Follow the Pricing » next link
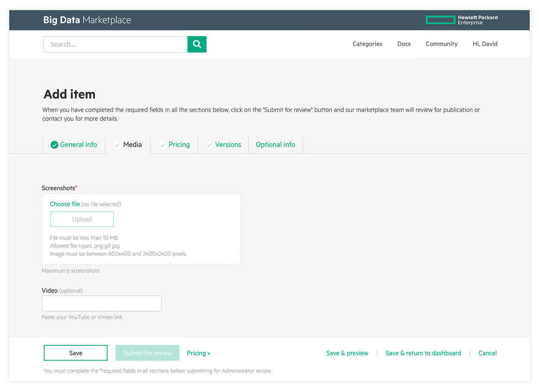The image size is (539, 392). [x=199, y=353]
